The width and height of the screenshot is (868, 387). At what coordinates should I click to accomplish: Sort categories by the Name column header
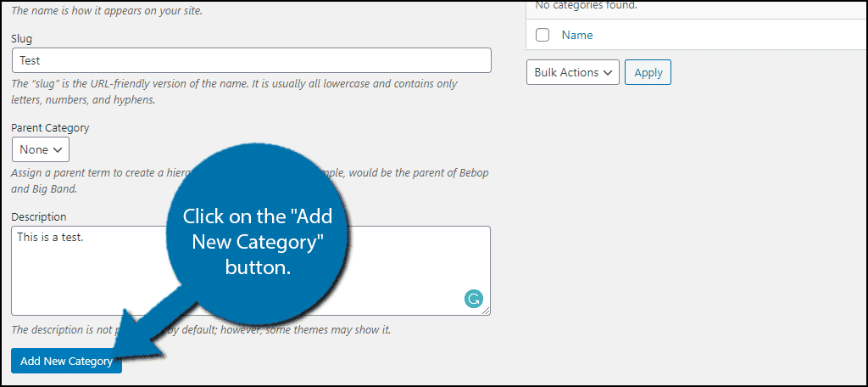coord(576,35)
